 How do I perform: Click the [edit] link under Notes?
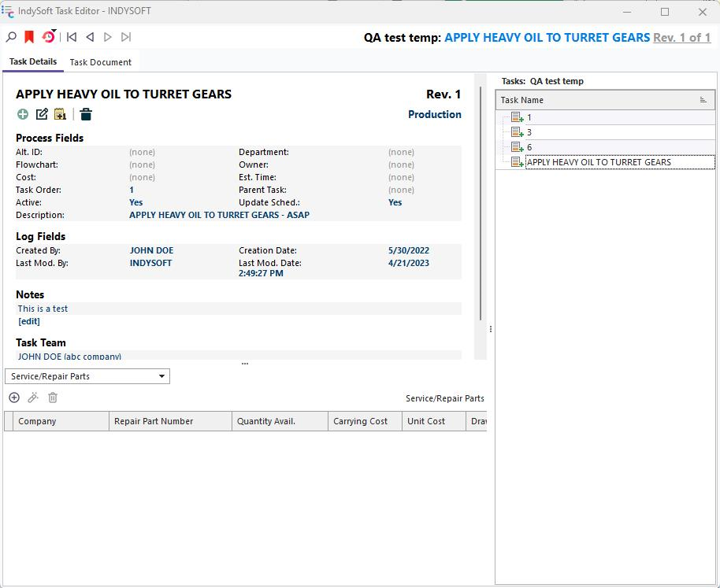pyautogui.click(x=29, y=321)
